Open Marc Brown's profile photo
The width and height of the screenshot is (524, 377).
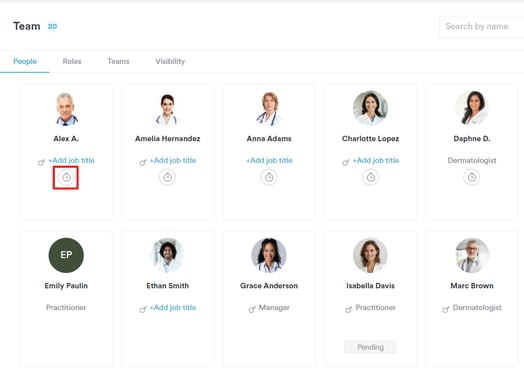tap(472, 255)
